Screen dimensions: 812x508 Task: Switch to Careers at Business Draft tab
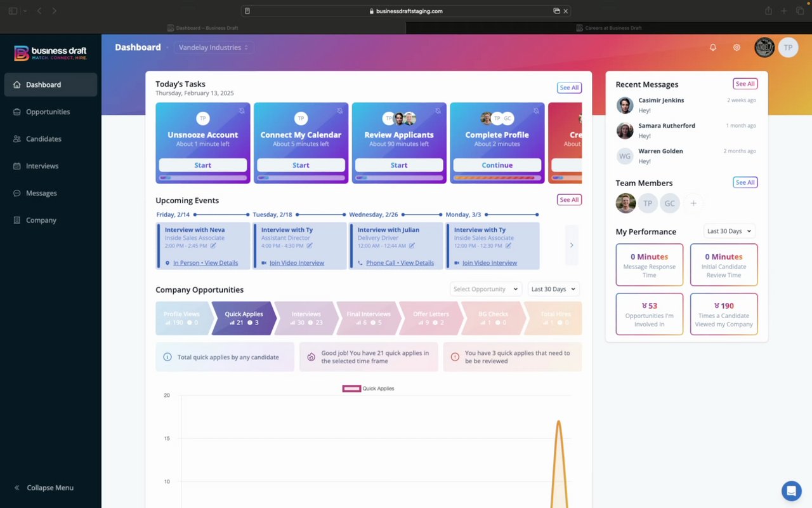pyautogui.click(x=609, y=28)
